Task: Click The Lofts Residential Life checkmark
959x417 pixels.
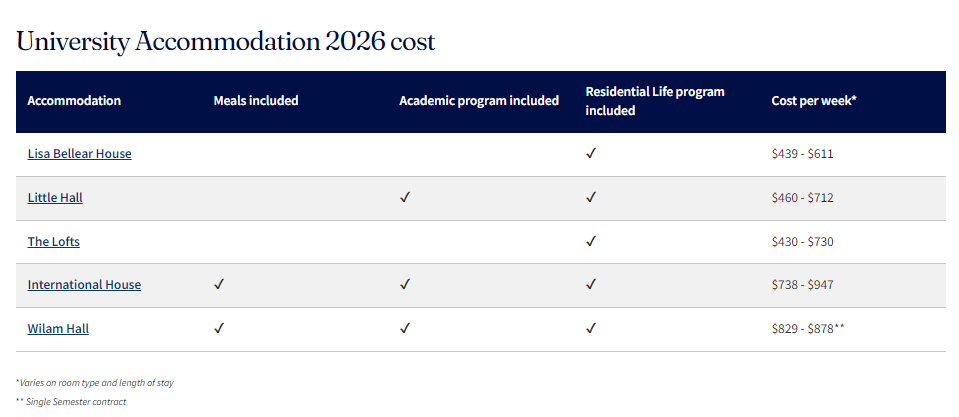Action: pyautogui.click(x=591, y=242)
